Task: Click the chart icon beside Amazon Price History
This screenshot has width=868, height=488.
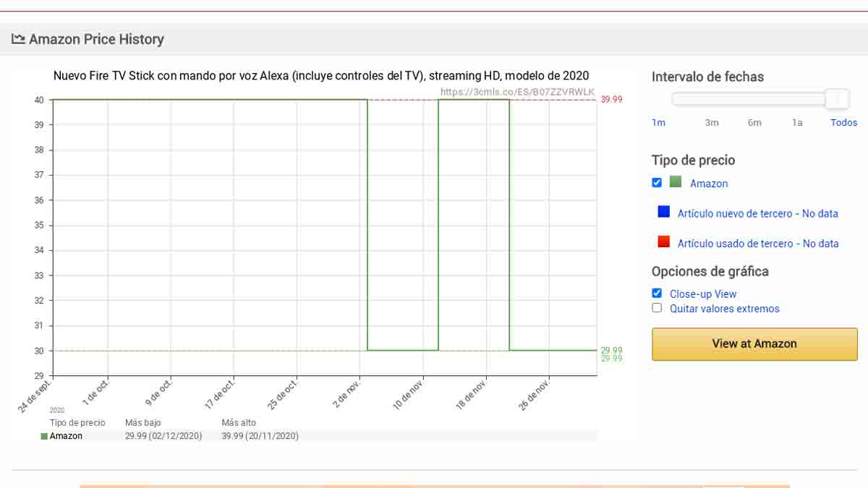Action: pos(18,39)
